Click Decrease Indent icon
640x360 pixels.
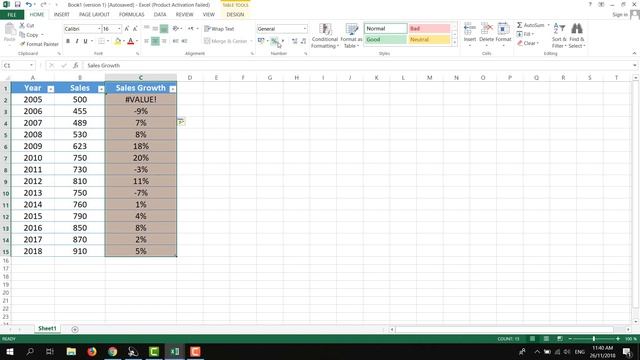[x=176, y=41]
